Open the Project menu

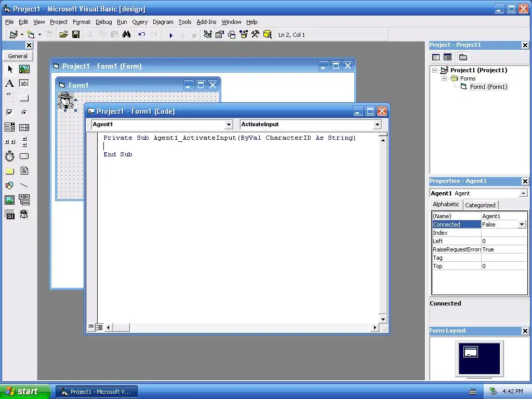click(x=59, y=22)
